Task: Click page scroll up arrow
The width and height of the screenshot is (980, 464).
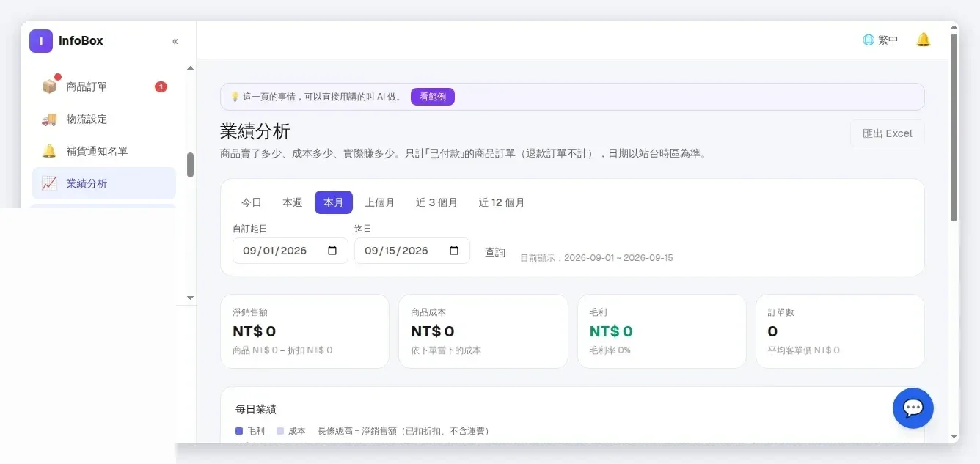Action: point(954,27)
